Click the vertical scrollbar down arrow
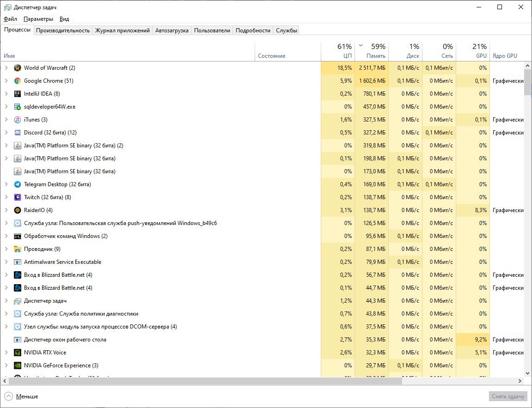This screenshot has width=532, height=408. coord(527,373)
